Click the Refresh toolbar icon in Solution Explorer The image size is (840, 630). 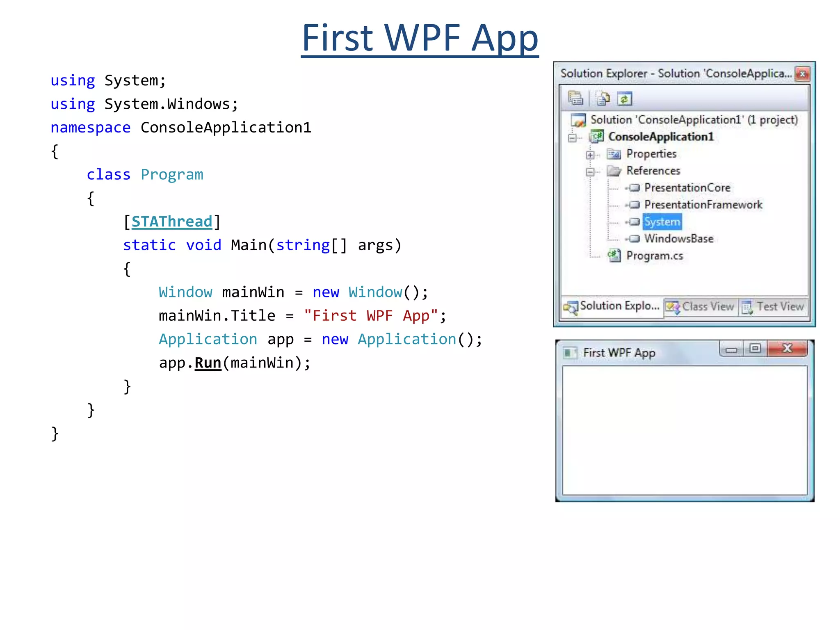(624, 98)
